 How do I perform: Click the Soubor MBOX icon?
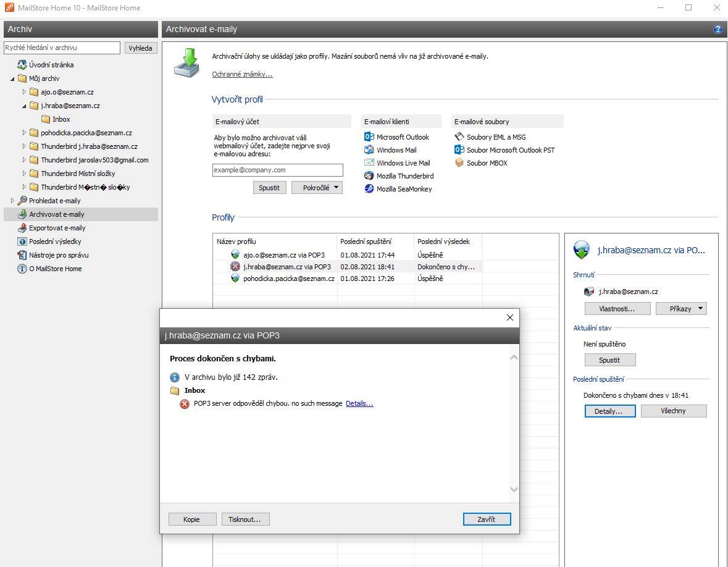(x=459, y=162)
